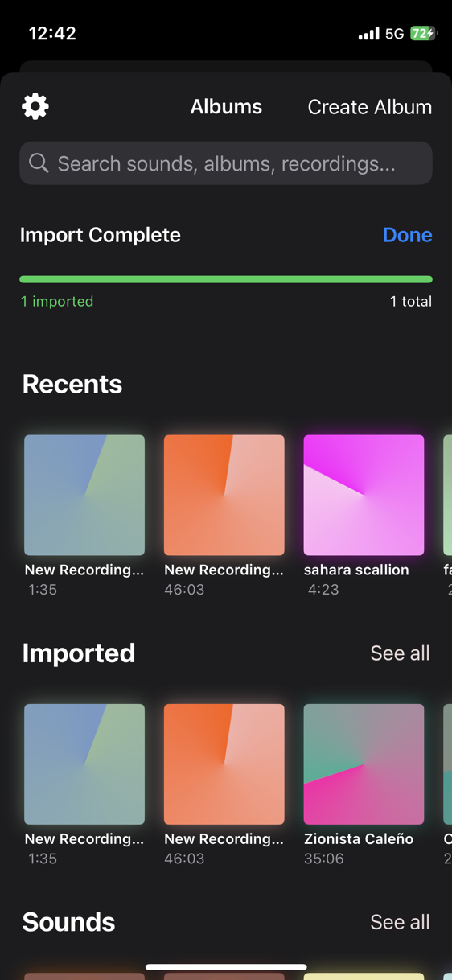Select the Albums title
Viewport: 452px width, 980px height.
tap(226, 107)
